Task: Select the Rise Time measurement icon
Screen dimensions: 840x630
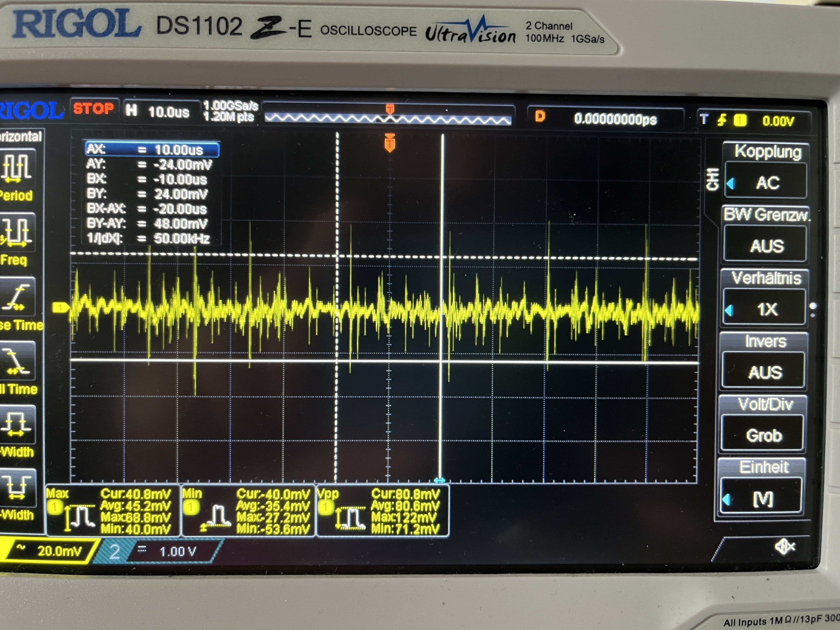Action: [17, 296]
